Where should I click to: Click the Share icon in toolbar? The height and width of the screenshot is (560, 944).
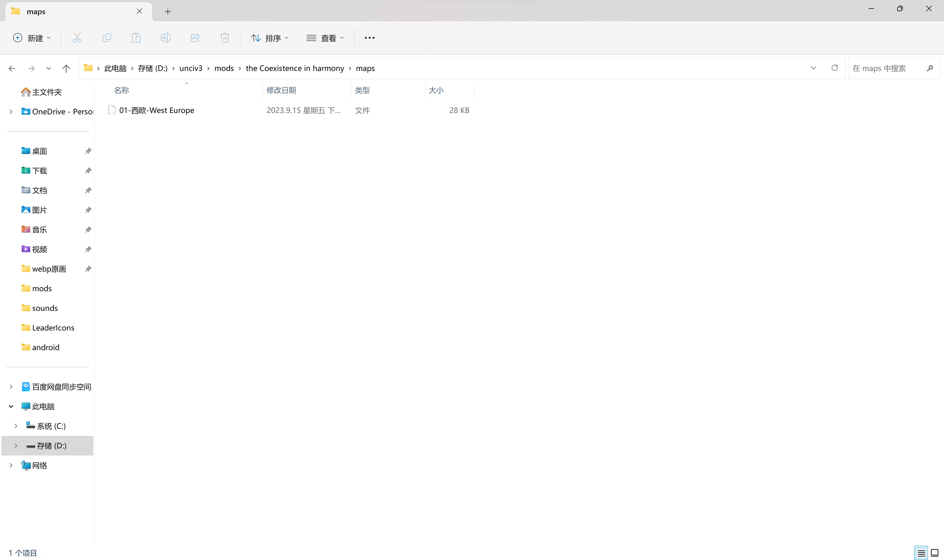pos(195,38)
